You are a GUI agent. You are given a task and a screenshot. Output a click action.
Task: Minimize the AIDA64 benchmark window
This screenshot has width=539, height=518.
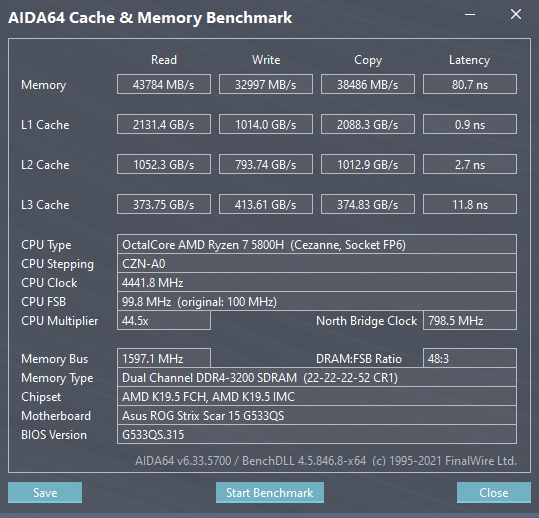click(470, 15)
